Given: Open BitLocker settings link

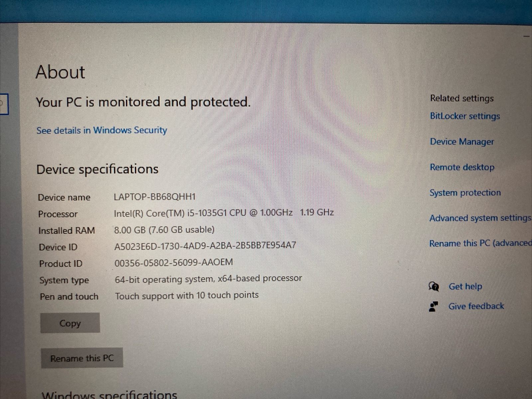Looking at the screenshot, I should click(x=465, y=116).
